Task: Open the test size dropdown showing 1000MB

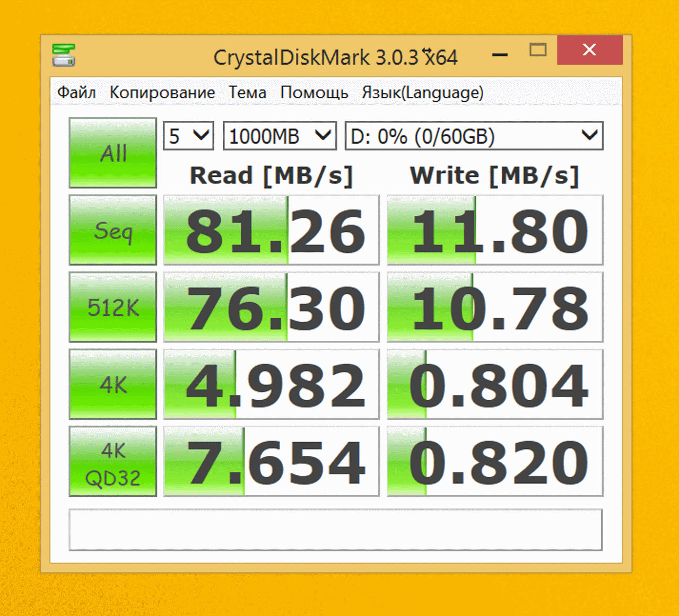Action: (x=280, y=136)
